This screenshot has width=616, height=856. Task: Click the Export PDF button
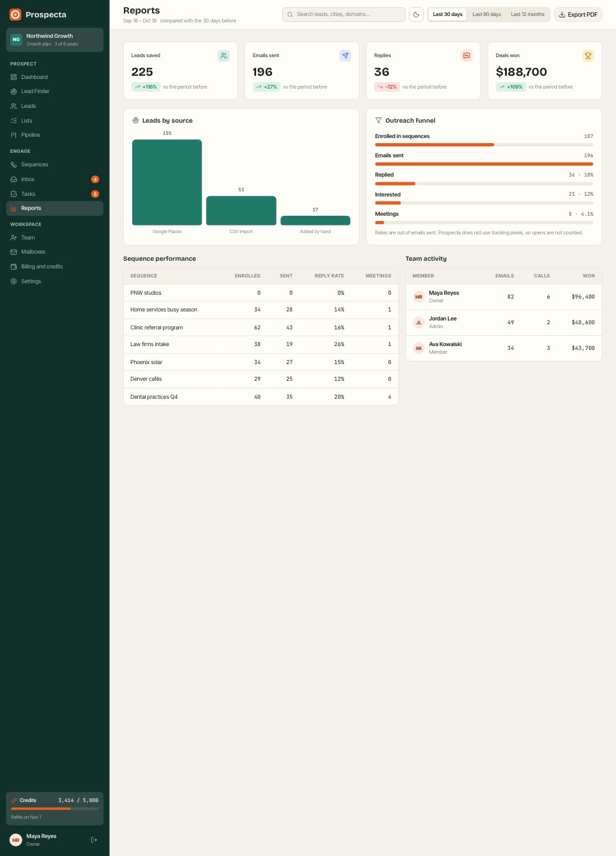[x=578, y=14]
